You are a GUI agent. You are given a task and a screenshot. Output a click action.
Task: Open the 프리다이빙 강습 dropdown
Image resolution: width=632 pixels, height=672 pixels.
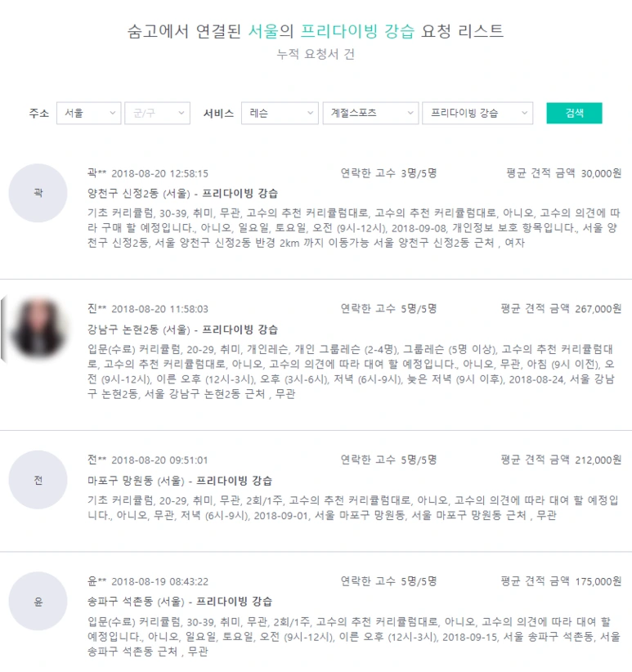[477, 113]
